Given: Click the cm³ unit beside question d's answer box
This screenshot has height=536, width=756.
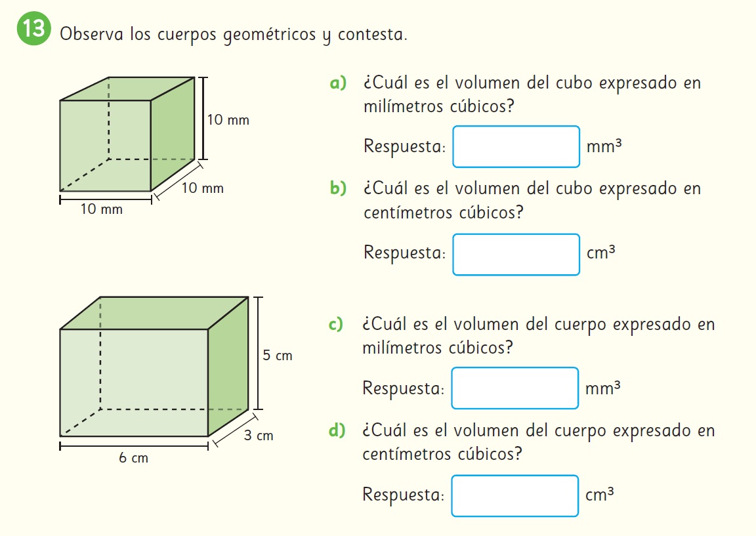Looking at the screenshot, I should pyautogui.click(x=600, y=495).
